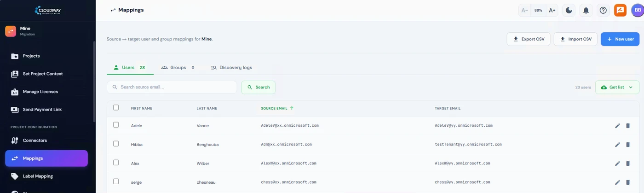
Task: Increase font size with A+ button
Action: [x=552, y=10]
